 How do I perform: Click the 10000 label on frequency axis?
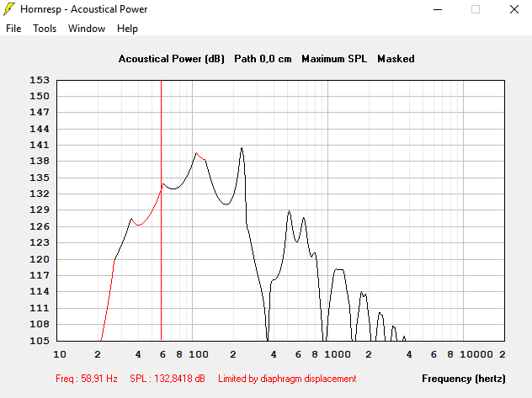(x=476, y=354)
